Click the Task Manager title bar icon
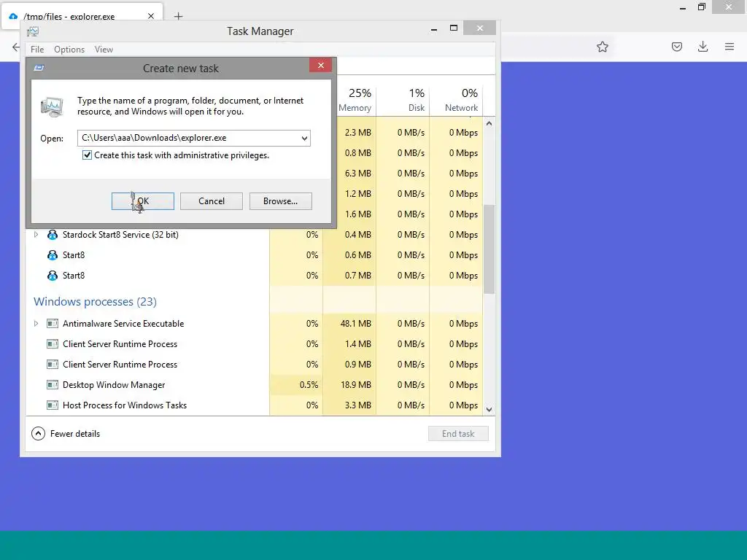This screenshot has height=560, width=747. tap(33, 31)
